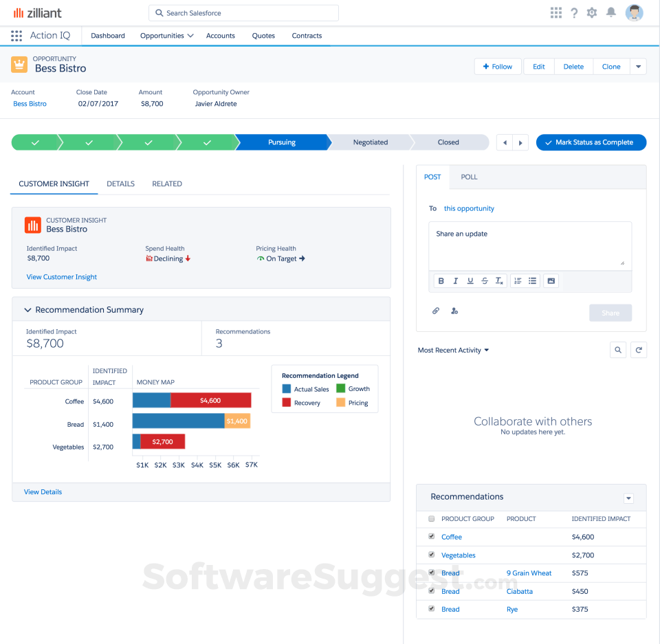This screenshot has width=660, height=644.
Task: Open the App Launcher grid icon
Action: 555,12
